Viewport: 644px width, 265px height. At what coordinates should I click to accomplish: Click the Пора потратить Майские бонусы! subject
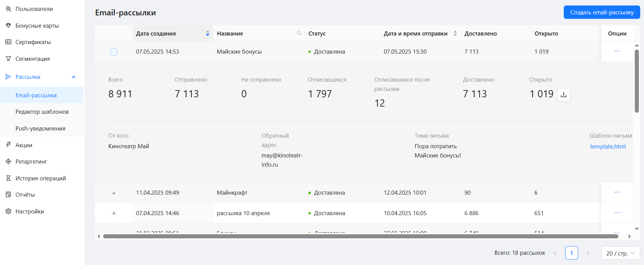tap(438, 151)
